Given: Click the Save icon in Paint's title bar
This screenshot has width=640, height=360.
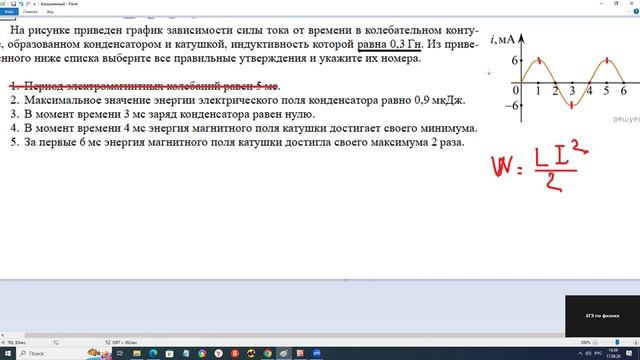Looking at the screenshot, I should point(13,4).
